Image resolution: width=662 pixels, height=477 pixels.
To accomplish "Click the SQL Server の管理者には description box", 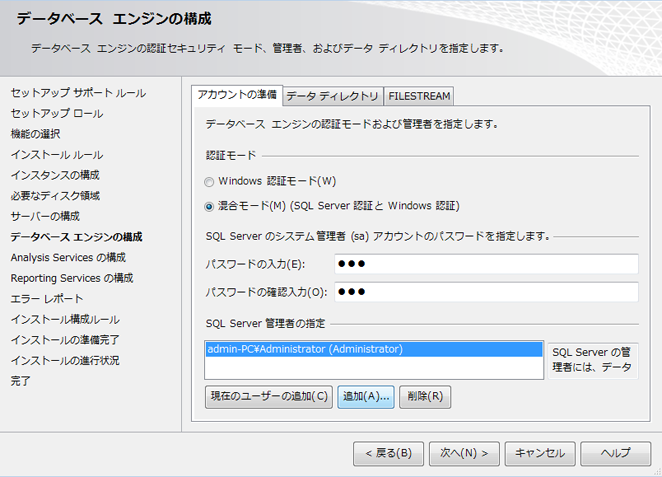I will [x=593, y=361].
